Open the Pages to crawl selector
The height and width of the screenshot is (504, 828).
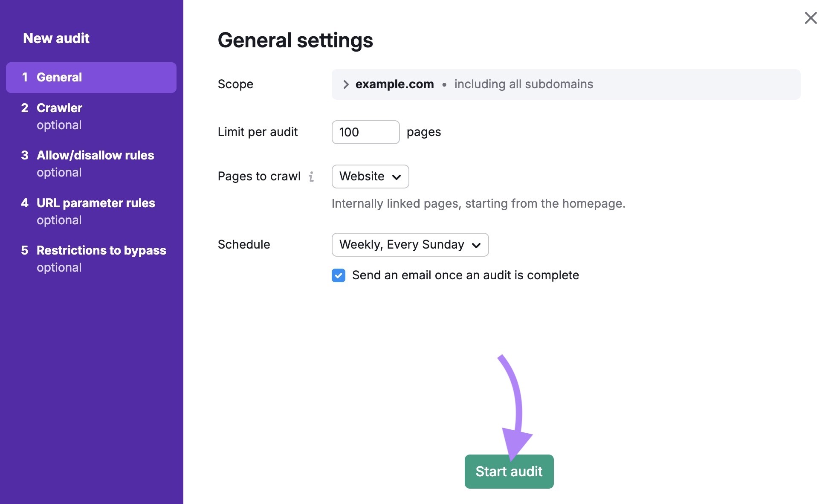click(x=370, y=177)
